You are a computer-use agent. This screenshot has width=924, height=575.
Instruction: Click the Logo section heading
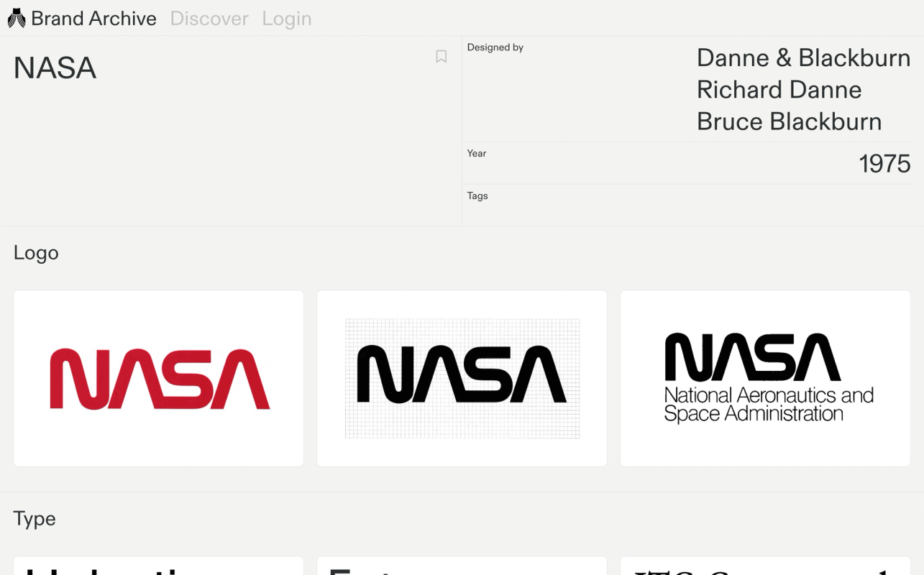click(x=36, y=253)
